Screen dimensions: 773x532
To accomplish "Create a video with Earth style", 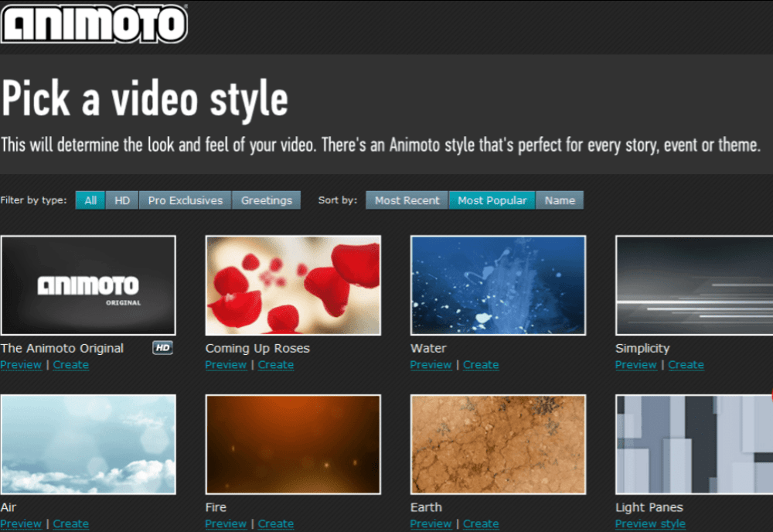I will tap(481, 523).
